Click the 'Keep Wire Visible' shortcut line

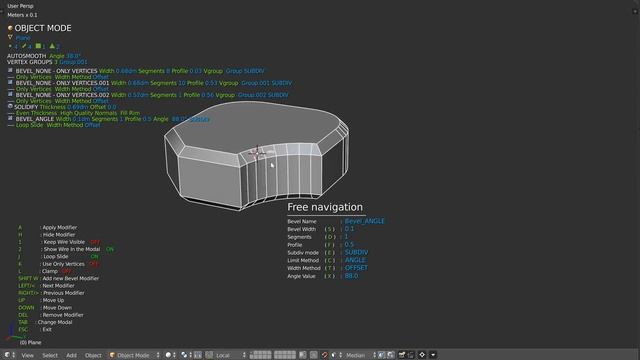[59, 242]
